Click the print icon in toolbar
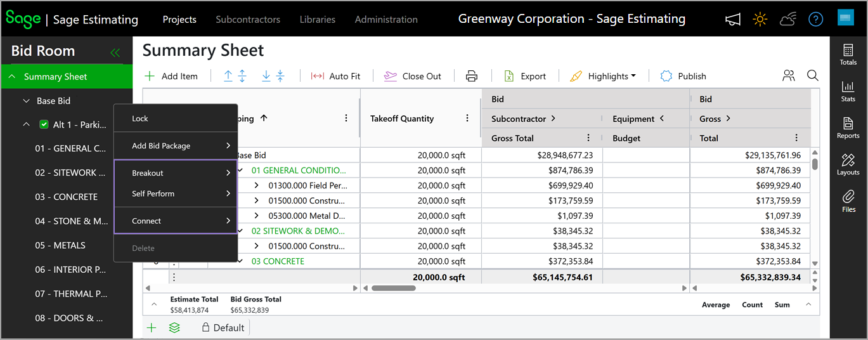Screen dimensions: 868x340 tap(472, 76)
